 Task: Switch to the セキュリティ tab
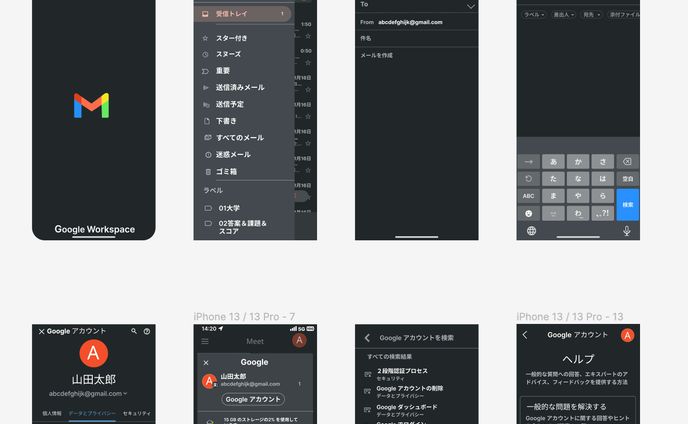(136, 412)
